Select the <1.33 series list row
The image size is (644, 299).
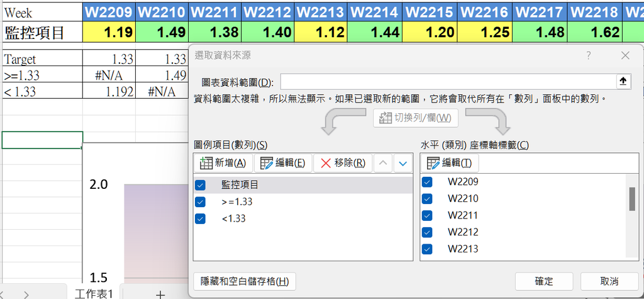click(x=303, y=219)
